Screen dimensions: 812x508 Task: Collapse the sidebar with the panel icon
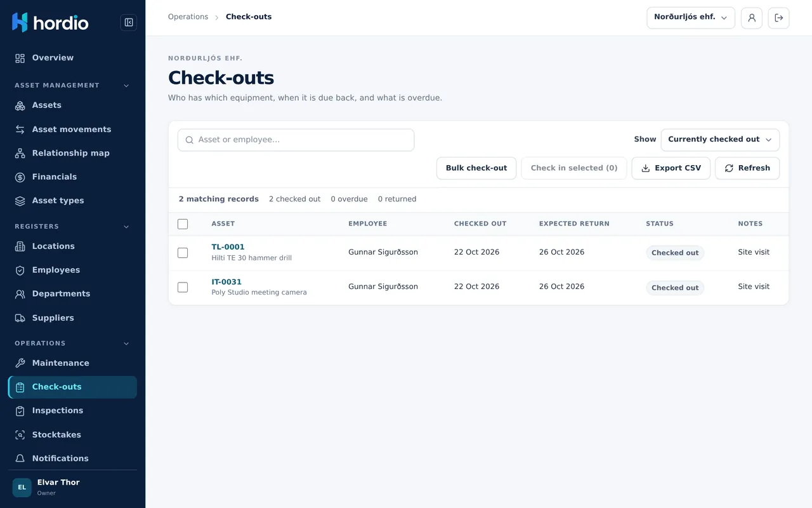pos(129,23)
